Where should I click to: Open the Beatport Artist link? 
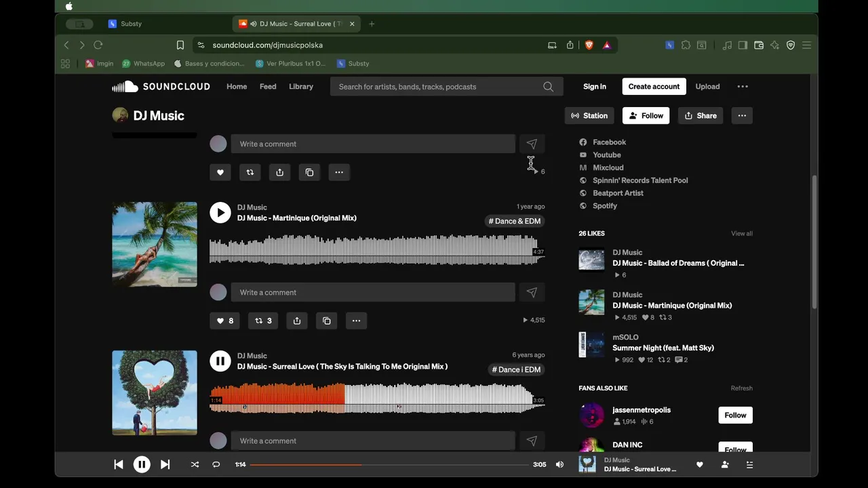point(618,193)
